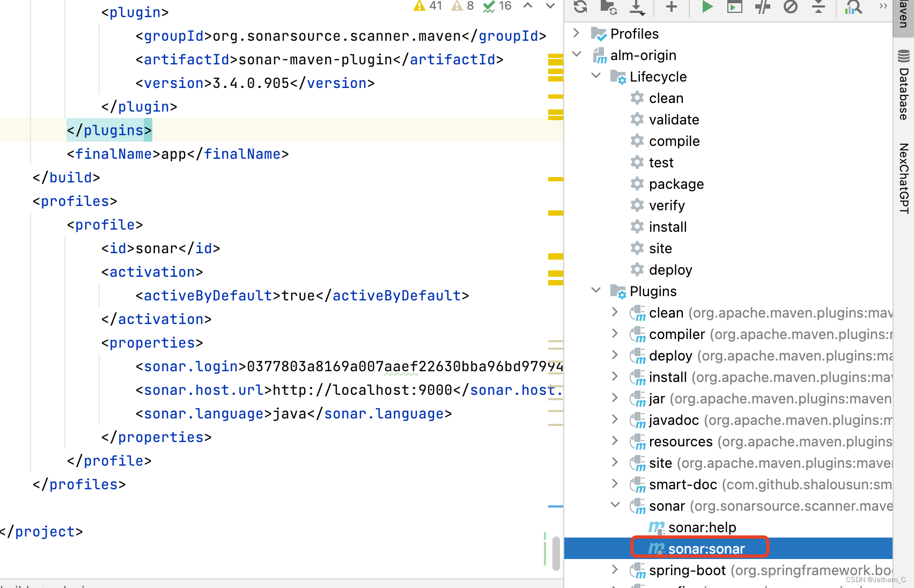Screen dimensions: 914x588
Task: Select the validate lifecycle phase
Action: click(x=674, y=120)
